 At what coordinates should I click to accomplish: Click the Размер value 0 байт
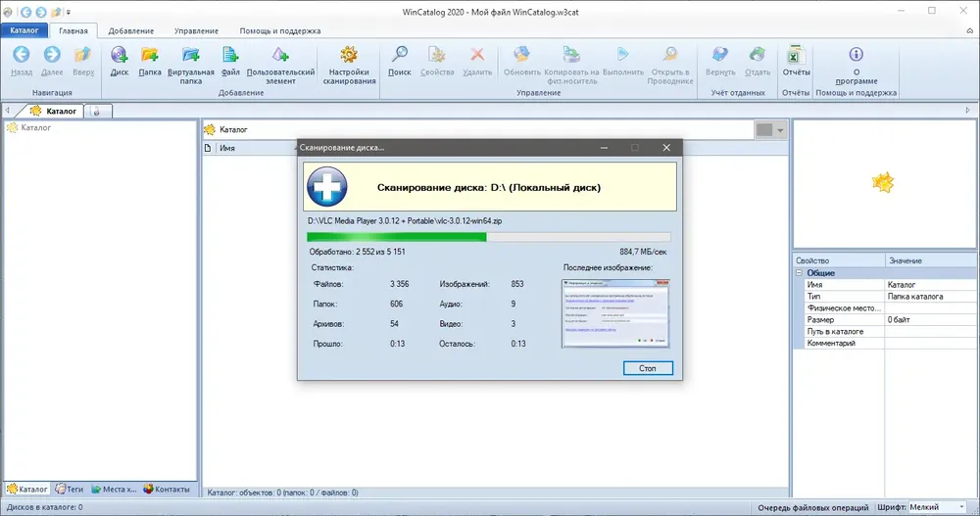pyautogui.click(x=931, y=320)
